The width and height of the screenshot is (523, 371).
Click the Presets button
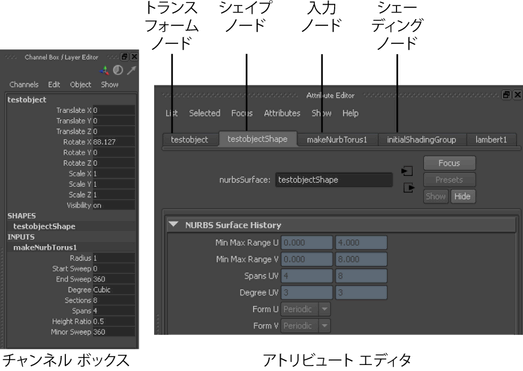(x=449, y=180)
